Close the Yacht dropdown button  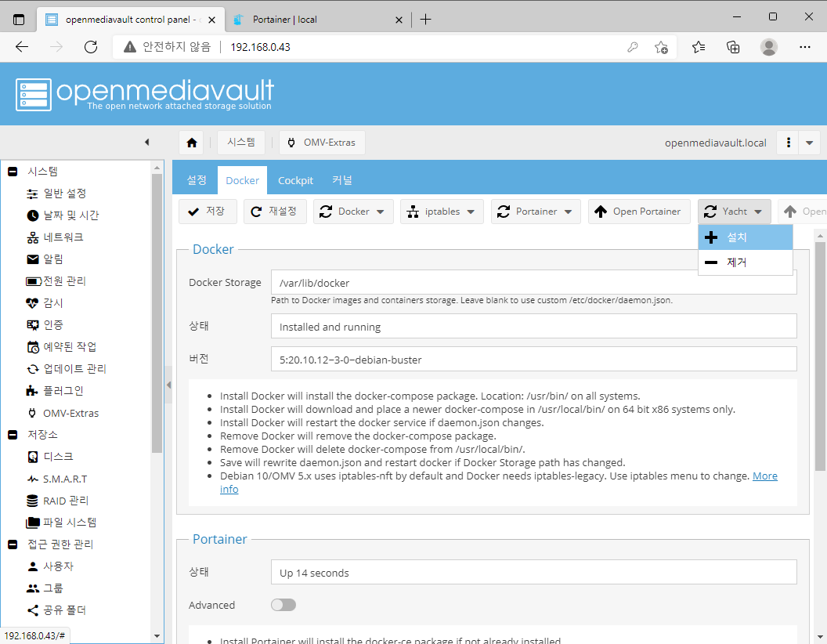(734, 212)
